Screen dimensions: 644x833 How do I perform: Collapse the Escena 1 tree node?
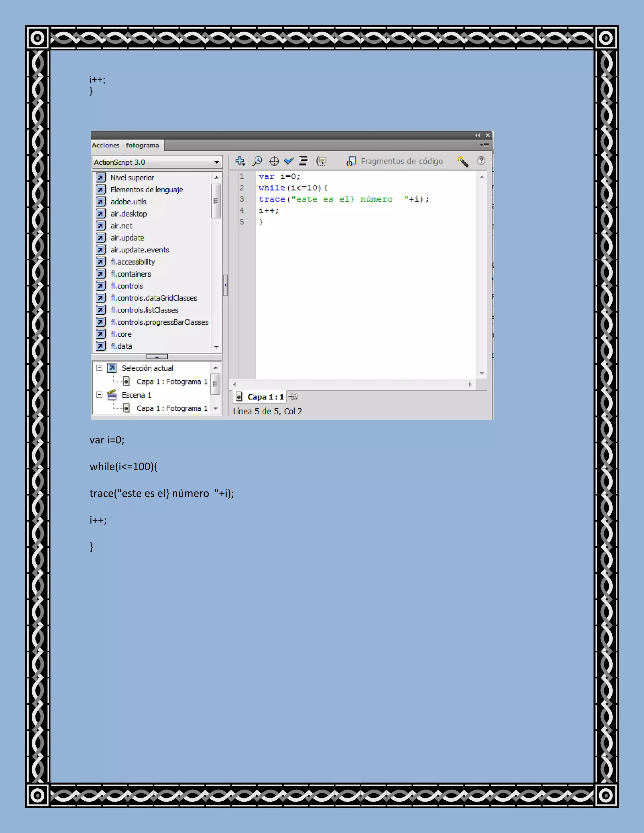tap(100, 395)
